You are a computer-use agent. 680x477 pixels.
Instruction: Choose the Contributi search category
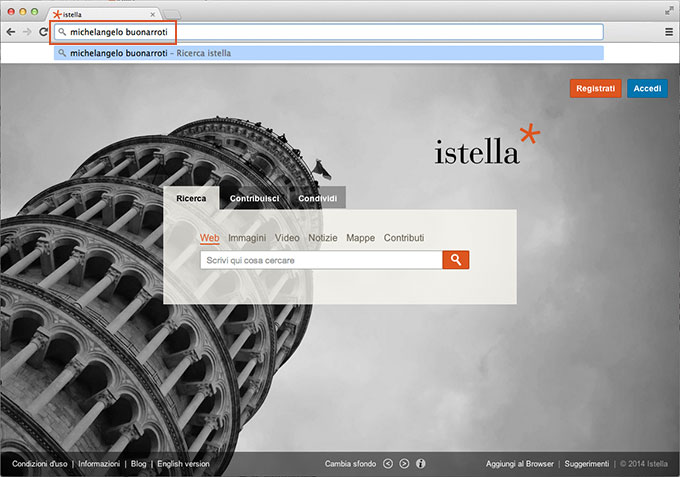tap(404, 238)
